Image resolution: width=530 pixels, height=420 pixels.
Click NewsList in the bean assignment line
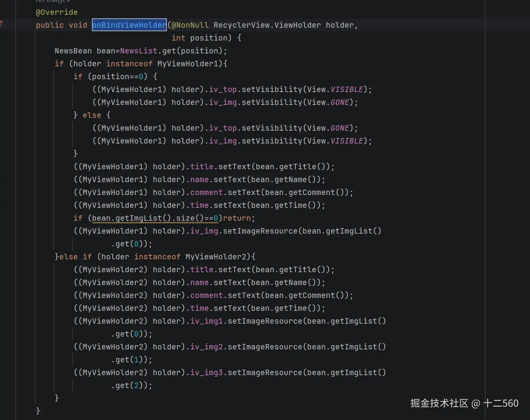139,51
